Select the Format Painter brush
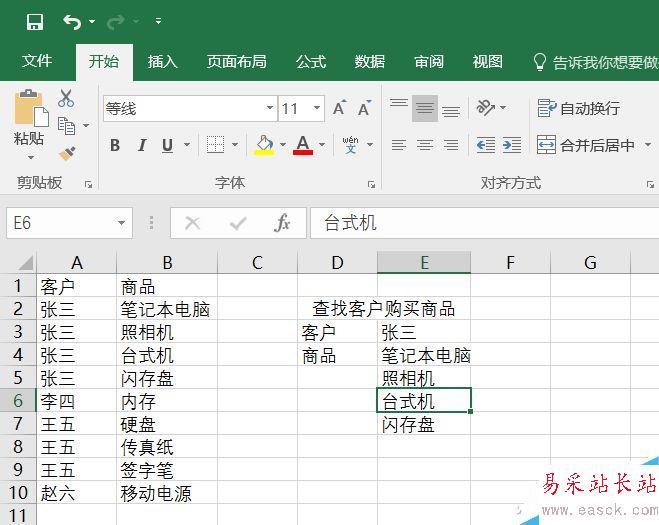 click(67, 153)
